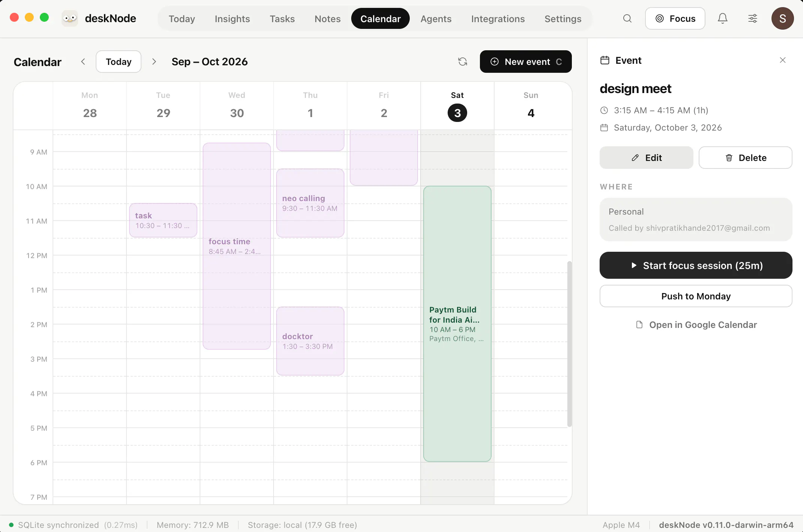Switch to the Settings tab
803x532 pixels.
coord(563,18)
